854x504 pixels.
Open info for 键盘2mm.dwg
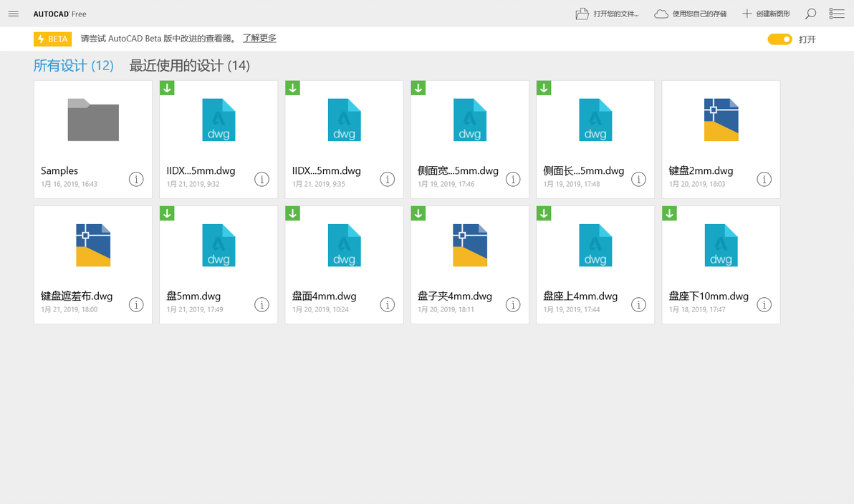tap(764, 179)
